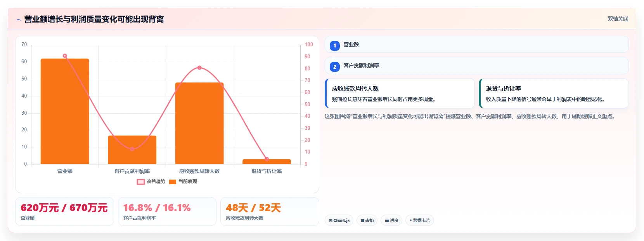The width and height of the screenshot is (644, 241).
Task: Click the blue lightning icon beside the title
Action: (x=18, y=19)
